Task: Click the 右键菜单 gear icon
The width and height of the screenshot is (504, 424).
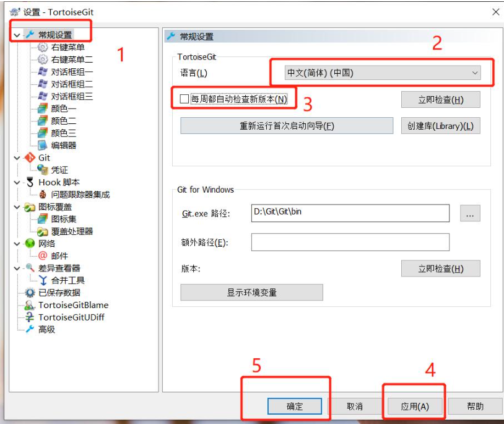Action: [43, 47]
